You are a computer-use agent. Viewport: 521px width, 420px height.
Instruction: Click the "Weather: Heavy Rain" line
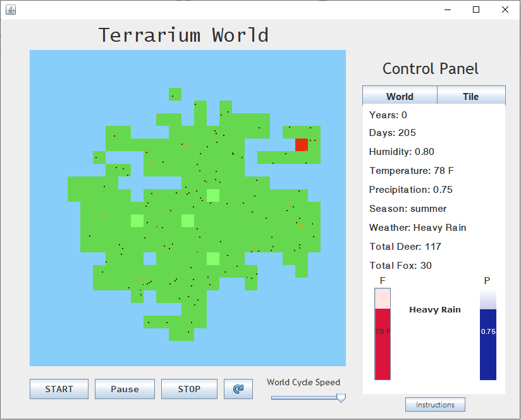coord(418,228)
